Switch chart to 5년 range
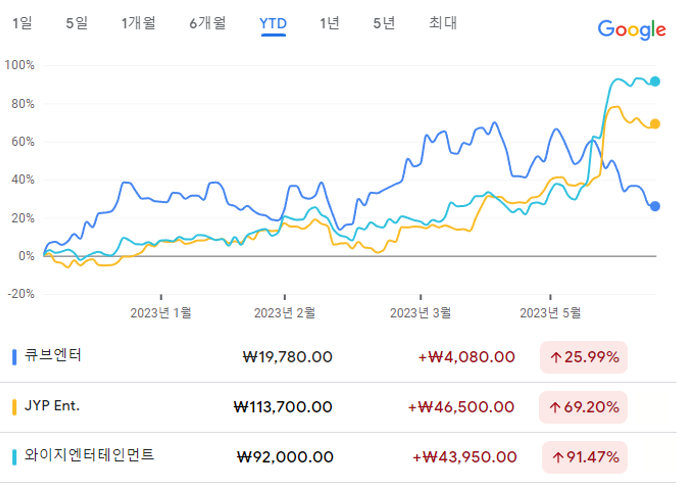This screenshot has height=495, width=699. coord(384,23)
